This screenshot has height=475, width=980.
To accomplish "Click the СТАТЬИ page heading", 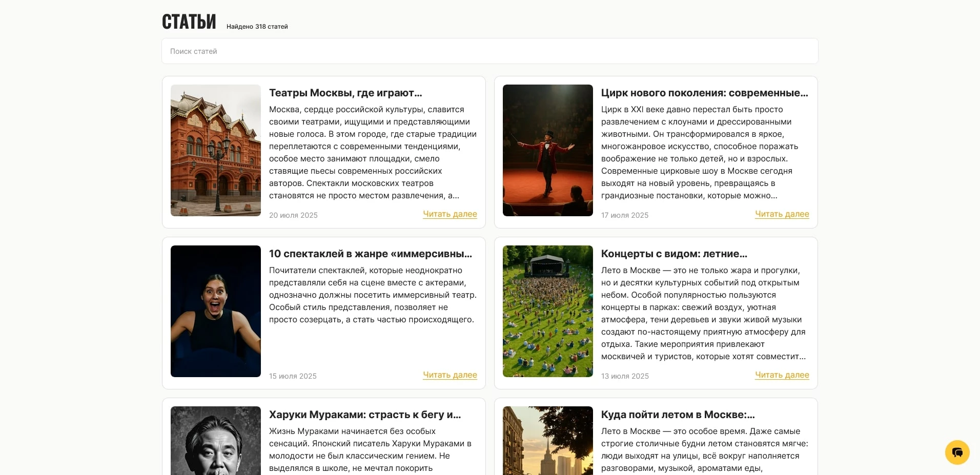I will coord(189,22).
